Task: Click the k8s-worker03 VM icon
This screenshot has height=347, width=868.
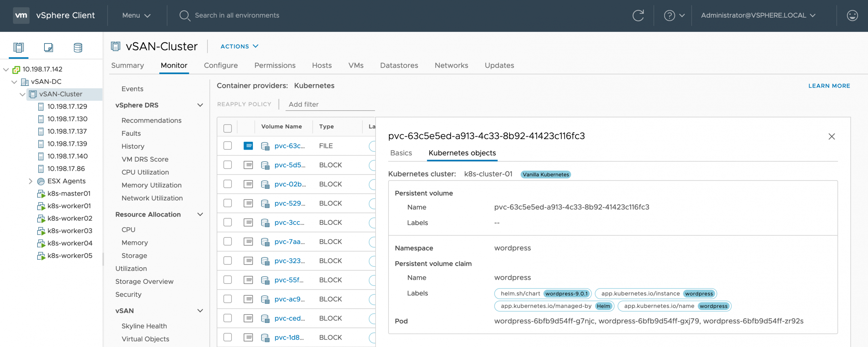Action: pos(41,231)
